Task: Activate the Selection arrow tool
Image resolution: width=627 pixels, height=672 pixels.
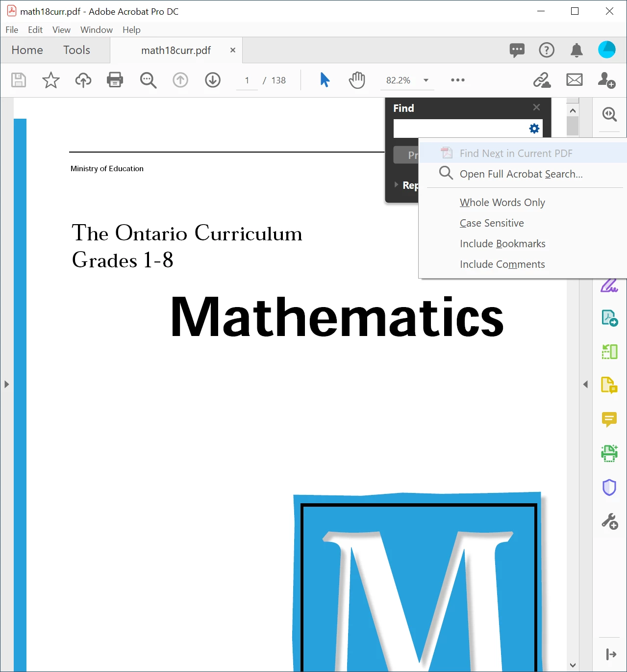Action: click(x=325, y=80)
